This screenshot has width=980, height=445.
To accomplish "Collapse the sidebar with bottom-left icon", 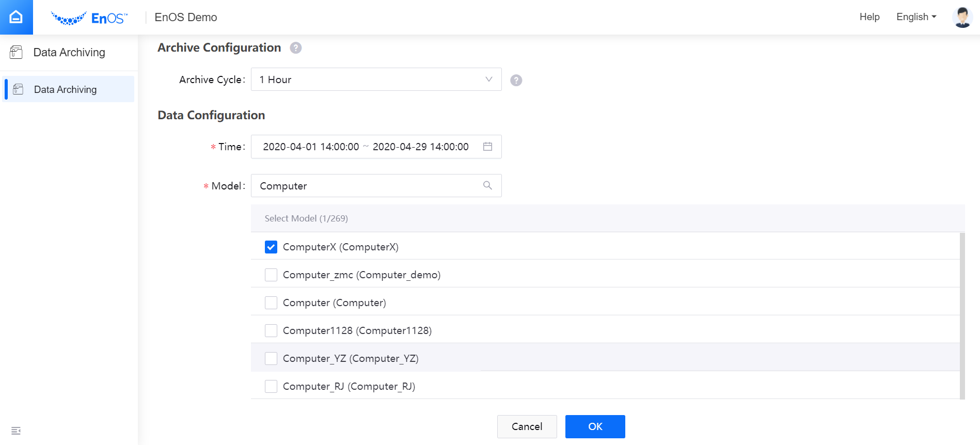I will click(16, 431).
